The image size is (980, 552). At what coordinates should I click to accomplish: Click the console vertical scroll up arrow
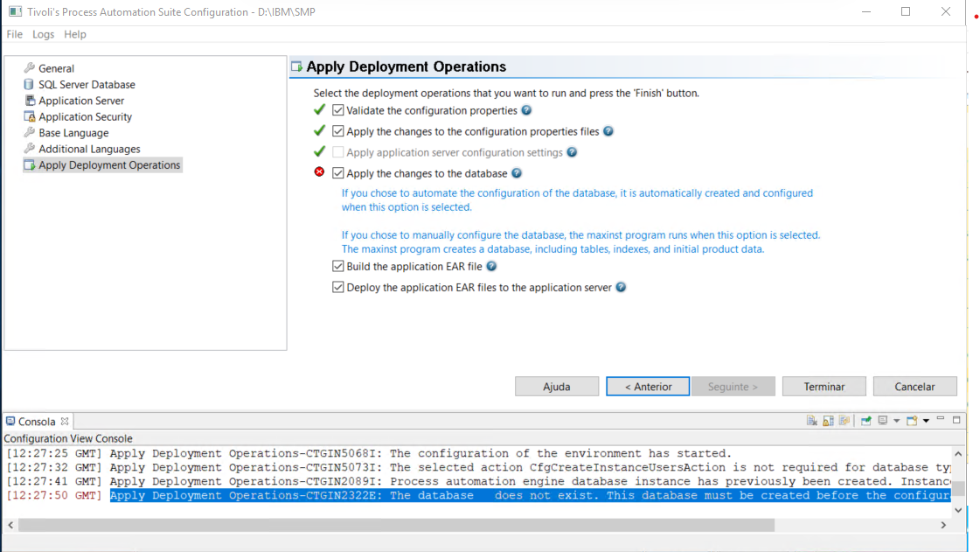coord(958,454)
